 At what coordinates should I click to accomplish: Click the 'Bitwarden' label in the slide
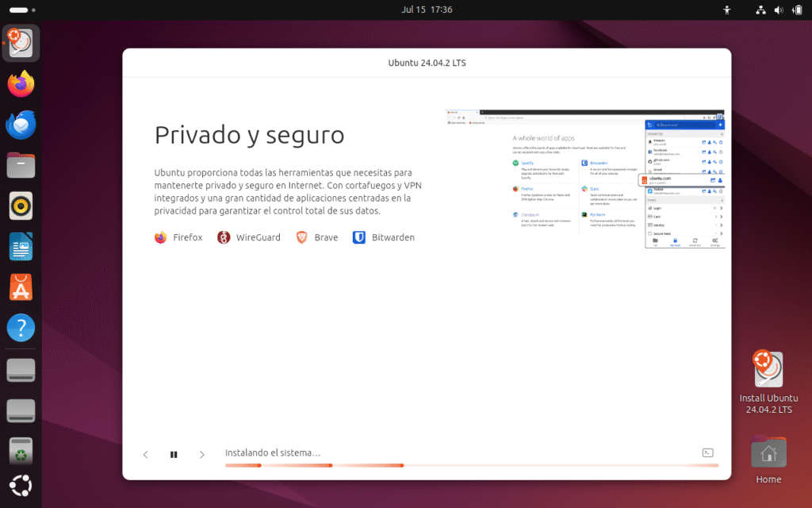coord(393,237)
